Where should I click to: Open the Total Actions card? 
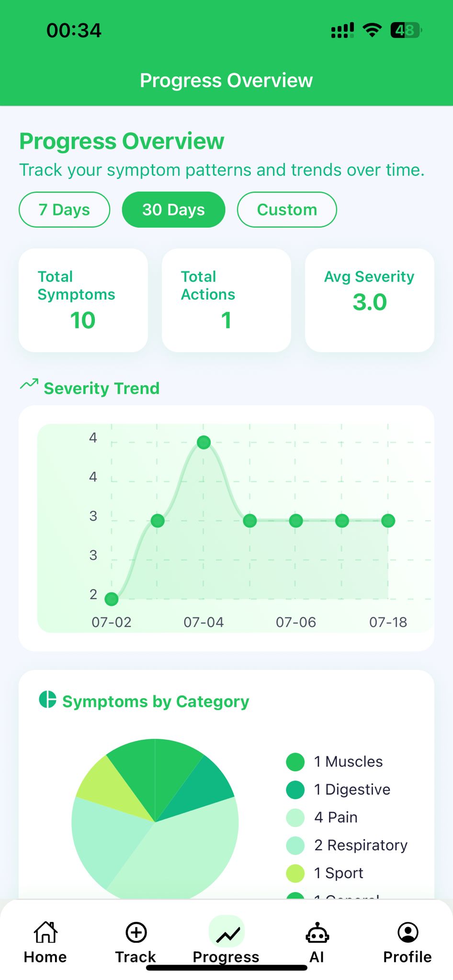226,300
